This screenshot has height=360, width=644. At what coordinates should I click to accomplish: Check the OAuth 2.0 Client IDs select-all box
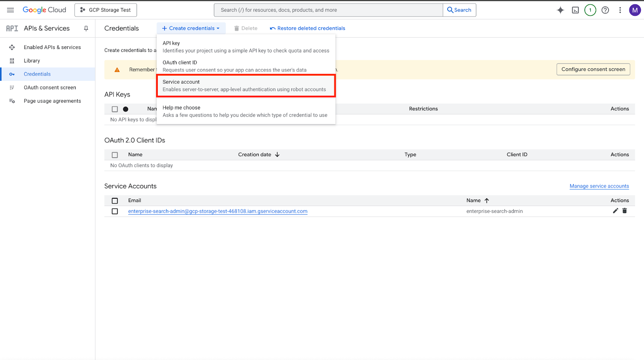click(115, 155)
